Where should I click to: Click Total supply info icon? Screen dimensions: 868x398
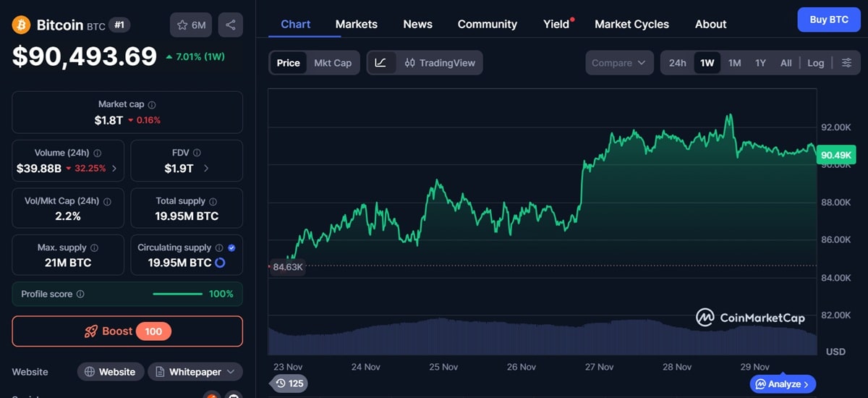pyautogui.click(x=213, y=201)
